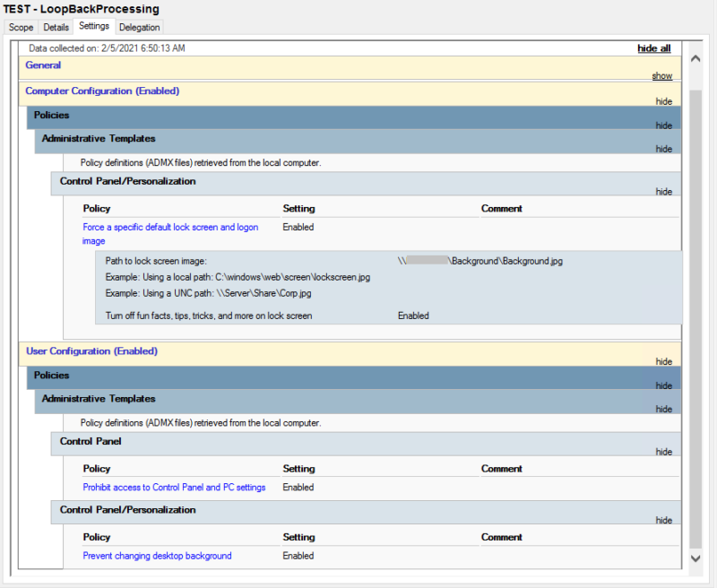Switch to the Settings tab
The width and height of the screenshot is (717, 588).
tap(93, 27)
